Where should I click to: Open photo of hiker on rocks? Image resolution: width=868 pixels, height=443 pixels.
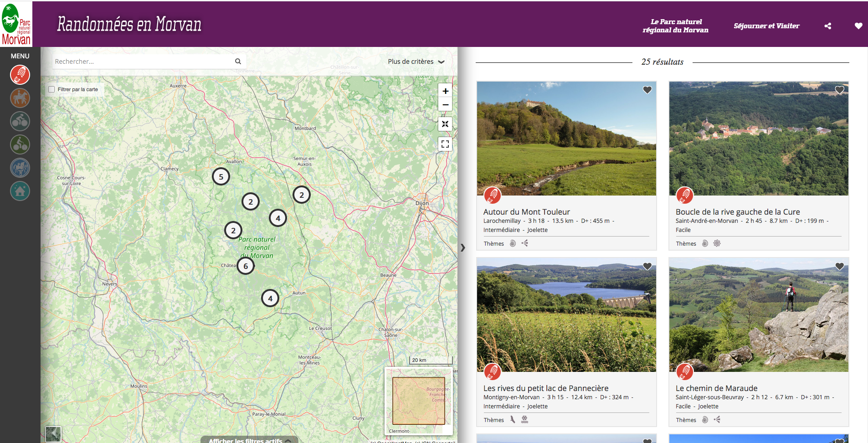click(759, 315)
